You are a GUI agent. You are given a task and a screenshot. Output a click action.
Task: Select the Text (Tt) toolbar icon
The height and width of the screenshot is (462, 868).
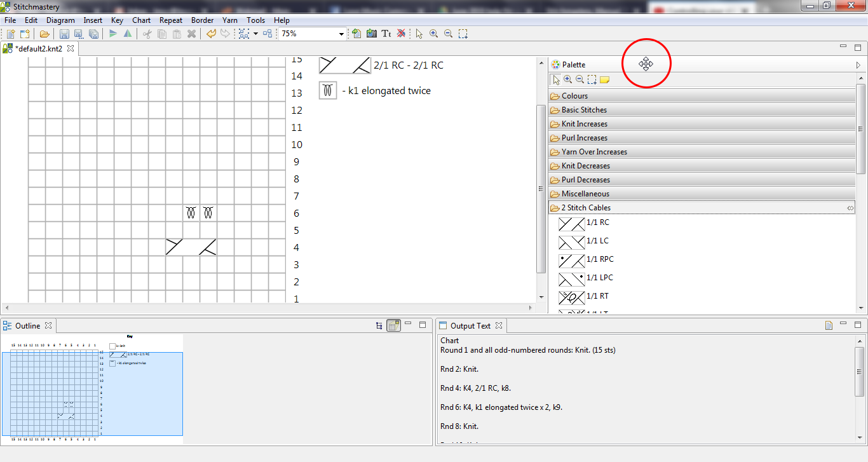tap(386, 34)
